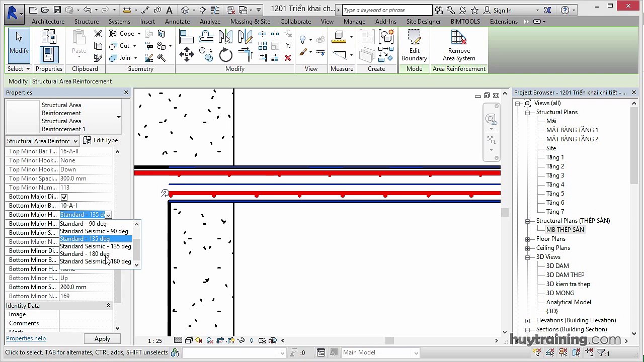Click the Edit Type button

coord(101,140)
